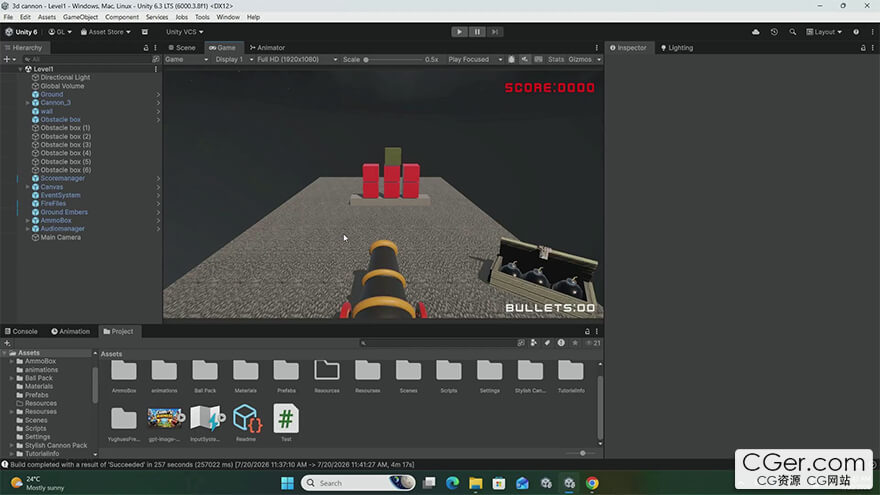Screen dimensions: 880x495
Task: Switch to the Scene tab
Action: tap(182, 48)
